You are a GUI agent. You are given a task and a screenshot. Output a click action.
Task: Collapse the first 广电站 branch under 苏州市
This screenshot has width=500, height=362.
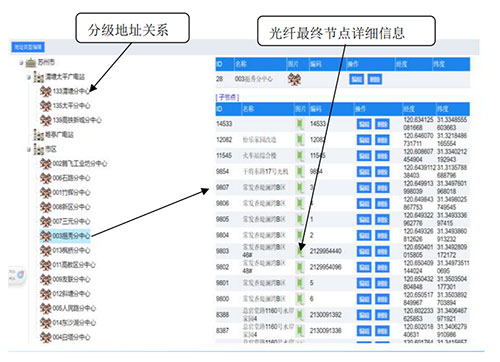tap(29, 77)
